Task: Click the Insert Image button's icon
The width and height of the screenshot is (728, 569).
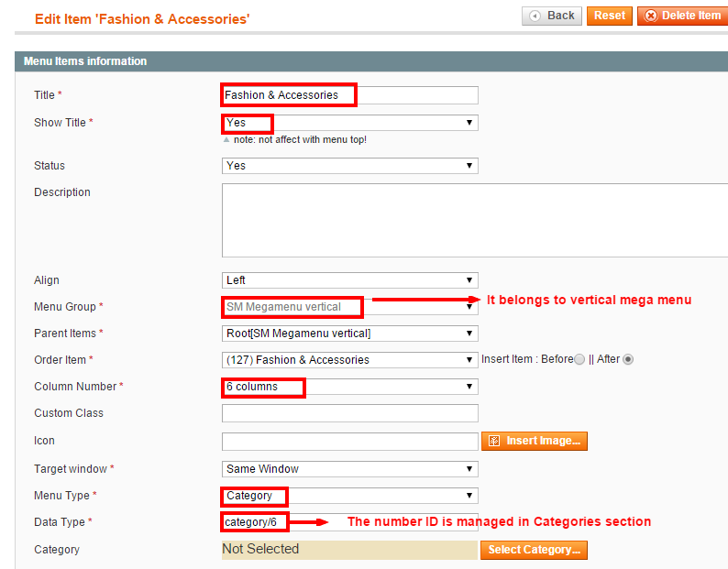Action: (x=494, y=441)
